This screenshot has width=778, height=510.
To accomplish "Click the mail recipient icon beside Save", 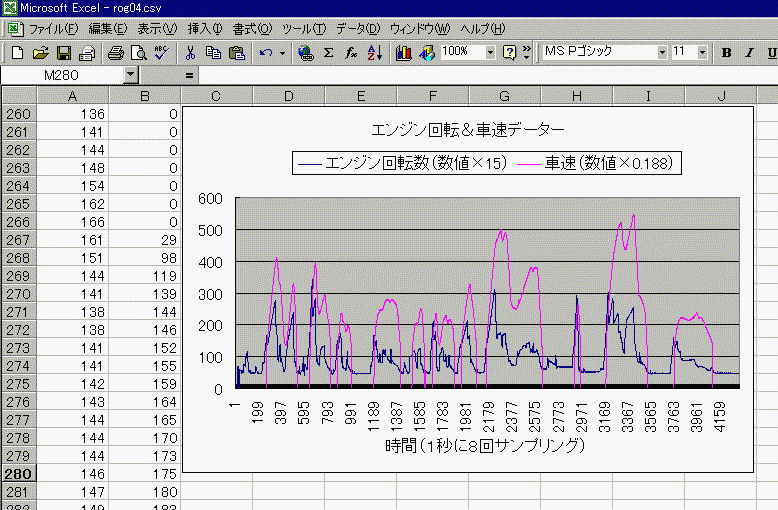I will click(x=87, y=52).
